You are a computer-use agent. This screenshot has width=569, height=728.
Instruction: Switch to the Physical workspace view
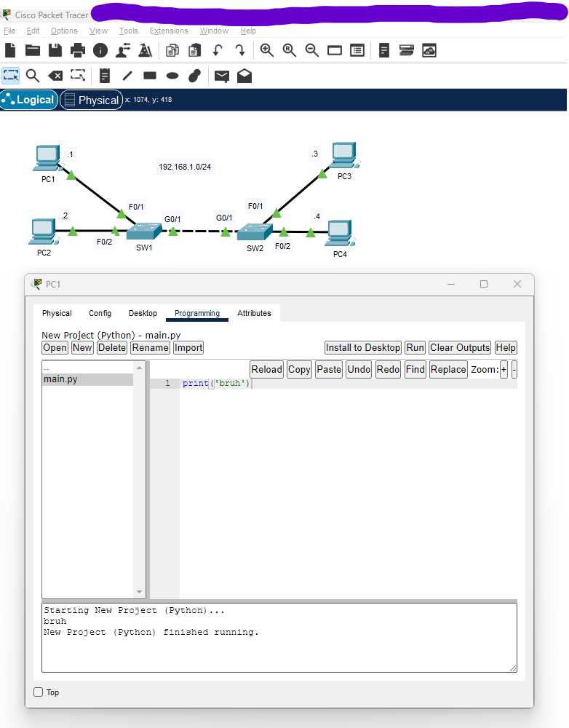[91, 100]
